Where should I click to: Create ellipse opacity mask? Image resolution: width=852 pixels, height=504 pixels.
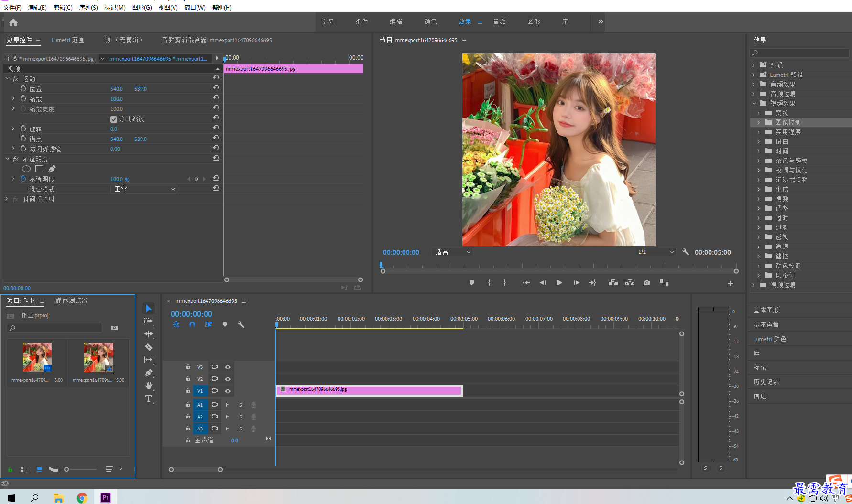(26, 169)
